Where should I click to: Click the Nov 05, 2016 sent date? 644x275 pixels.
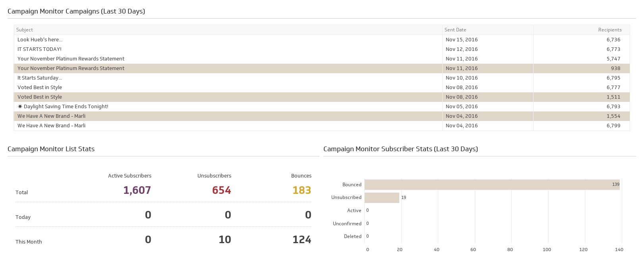point(462,107)
